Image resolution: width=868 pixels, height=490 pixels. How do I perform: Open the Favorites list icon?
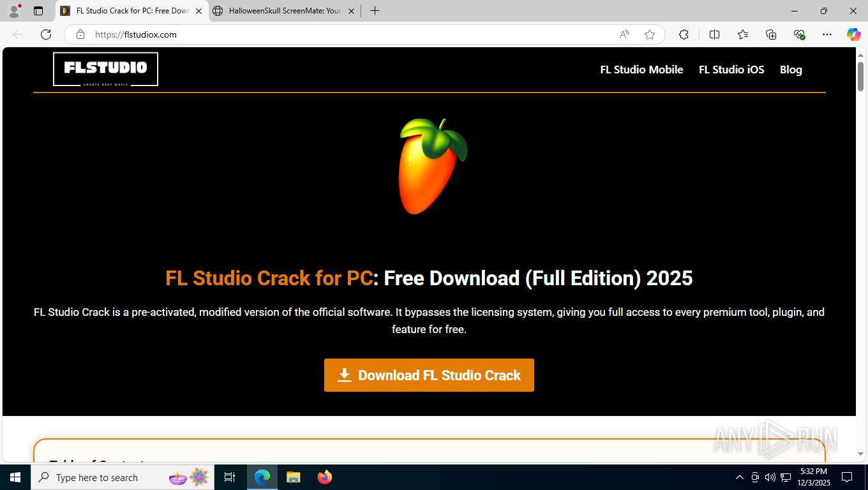tap(743, 34)
